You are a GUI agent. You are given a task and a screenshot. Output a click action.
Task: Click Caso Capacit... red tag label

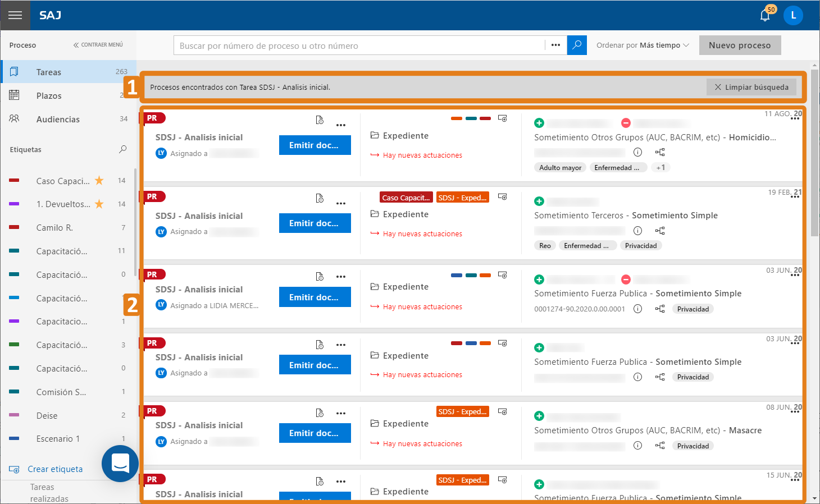pos(406,198)
